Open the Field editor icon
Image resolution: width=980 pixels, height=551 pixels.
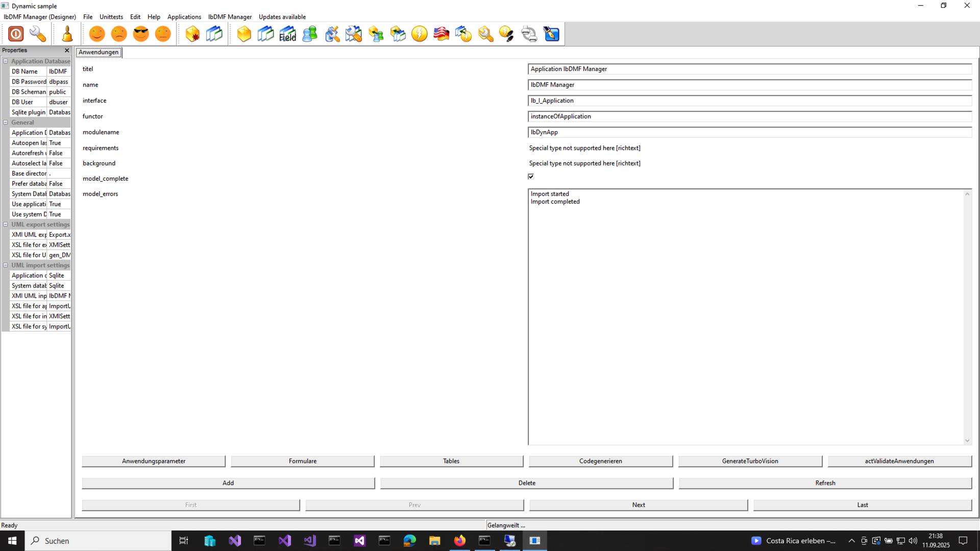pos(287,34)
